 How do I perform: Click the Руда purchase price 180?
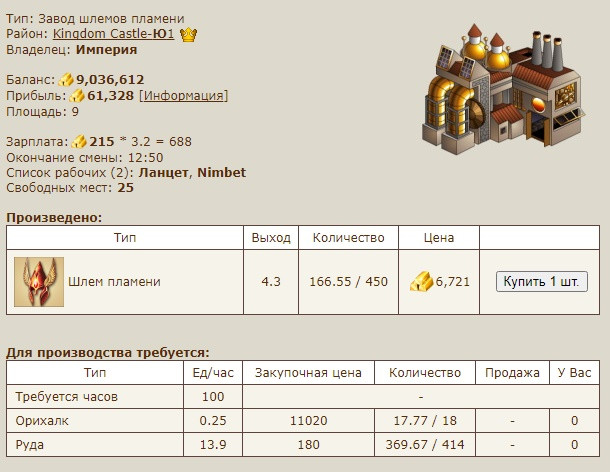[309, 445]
